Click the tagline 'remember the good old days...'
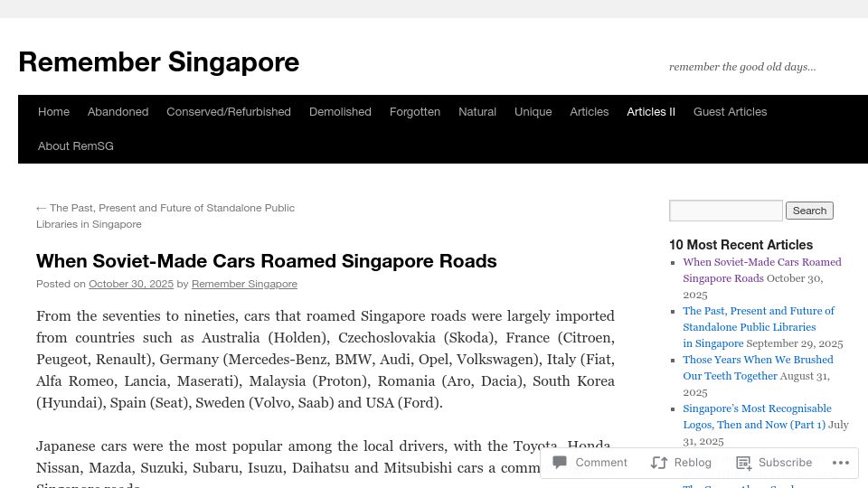This screenshot has height=488, width=868. point(742,67)
